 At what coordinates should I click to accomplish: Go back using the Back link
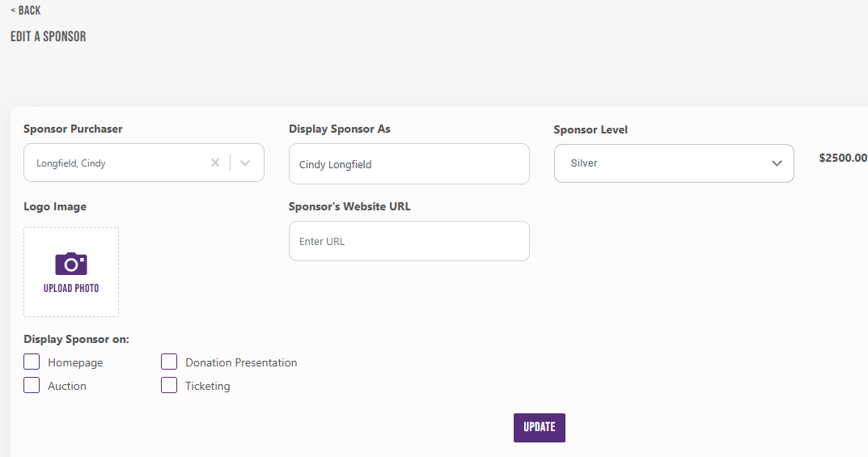[25, 11]
